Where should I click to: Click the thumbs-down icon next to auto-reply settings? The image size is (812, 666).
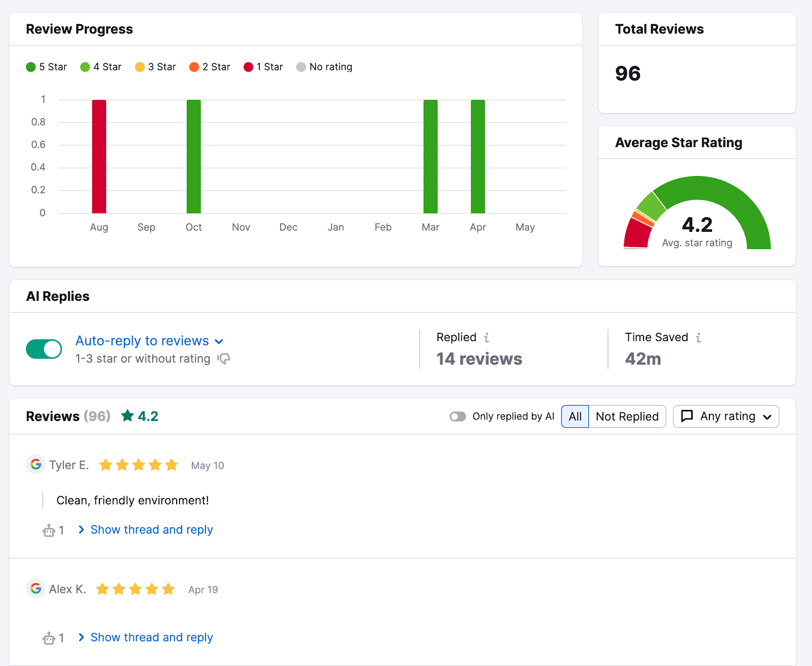click(x=225, y=359)
